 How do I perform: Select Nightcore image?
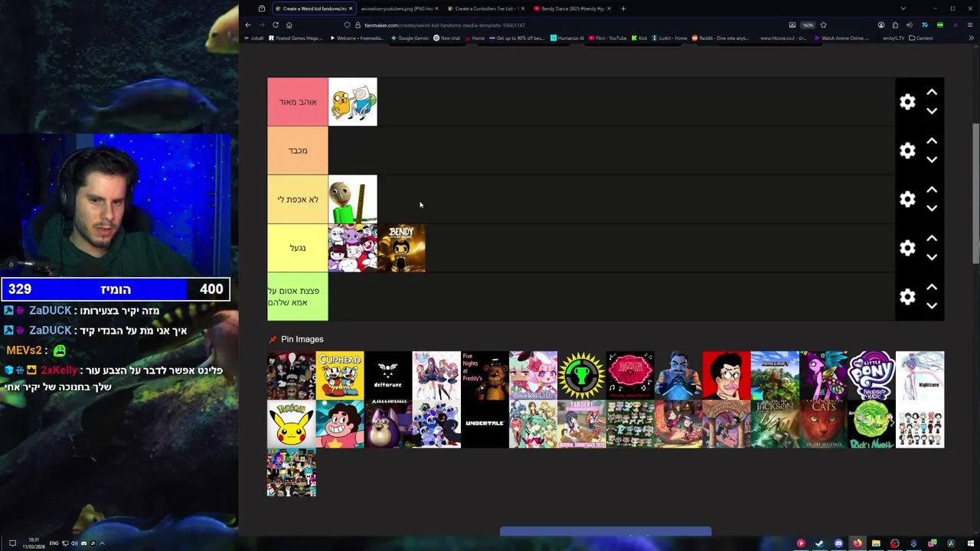(x=920, y=375)
